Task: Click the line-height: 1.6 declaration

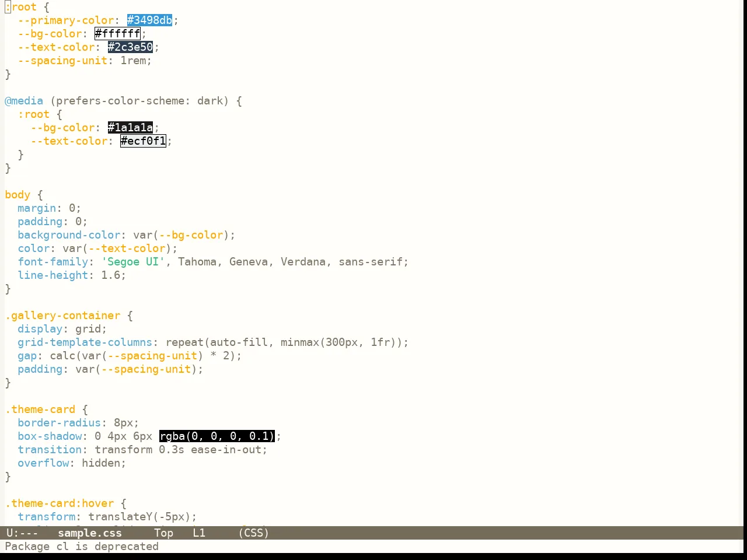Action: click(x=72, y=275)
